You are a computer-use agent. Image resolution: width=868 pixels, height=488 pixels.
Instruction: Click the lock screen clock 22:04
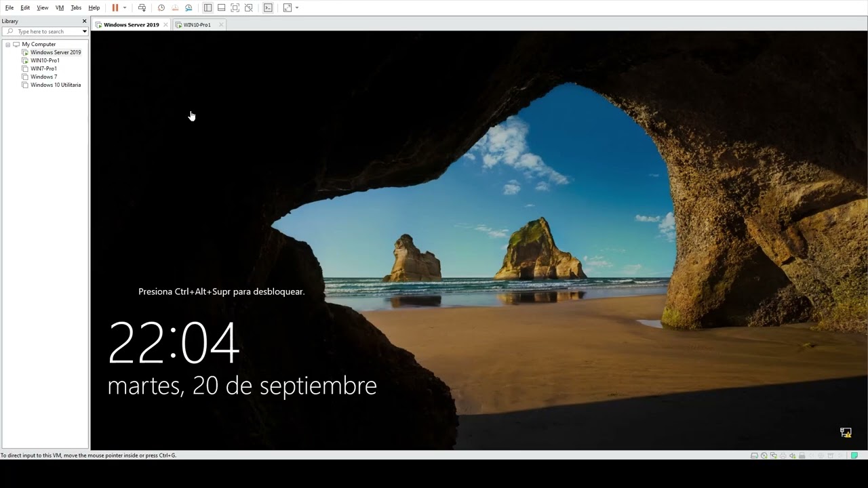point(174,343)
